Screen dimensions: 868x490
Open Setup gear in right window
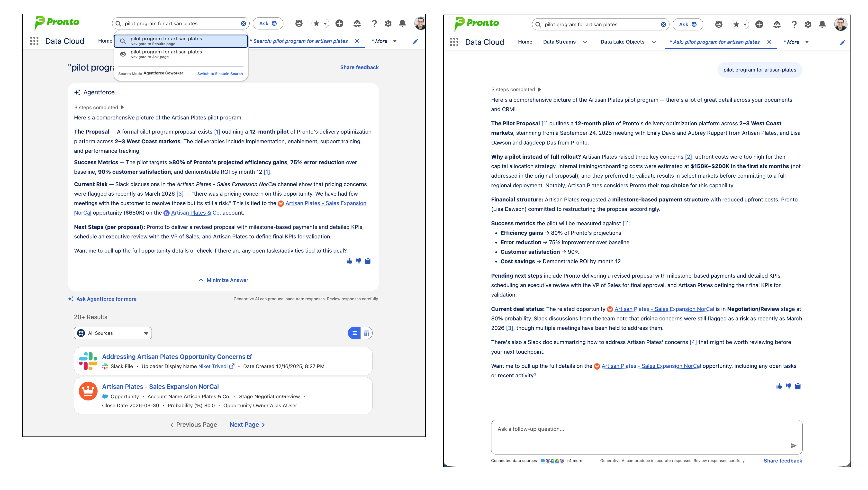click(808, 25)
